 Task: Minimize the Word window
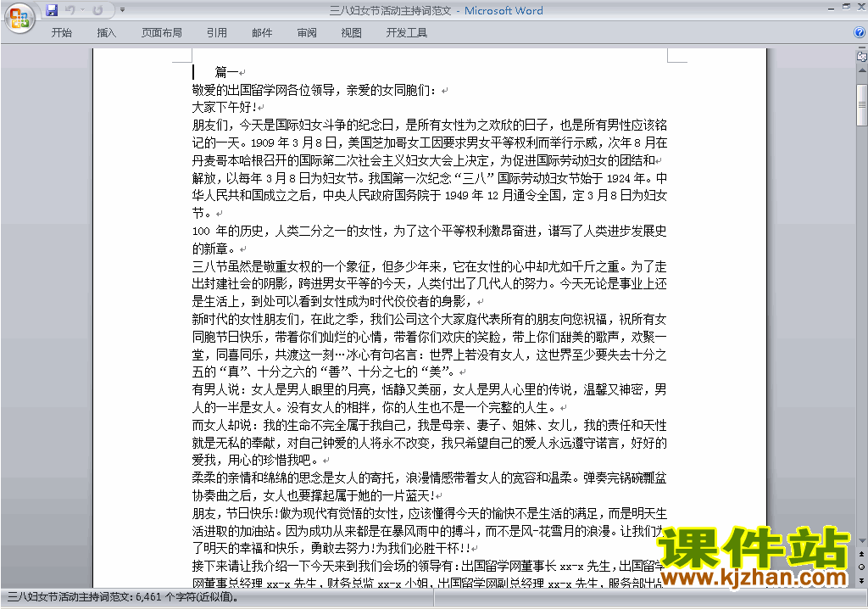pos(831,8)
